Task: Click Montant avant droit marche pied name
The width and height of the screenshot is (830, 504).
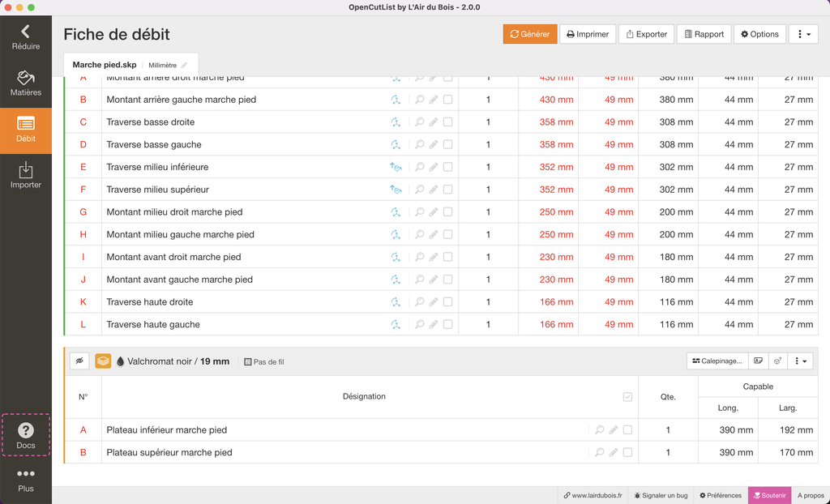Action: tap(173, 257)
